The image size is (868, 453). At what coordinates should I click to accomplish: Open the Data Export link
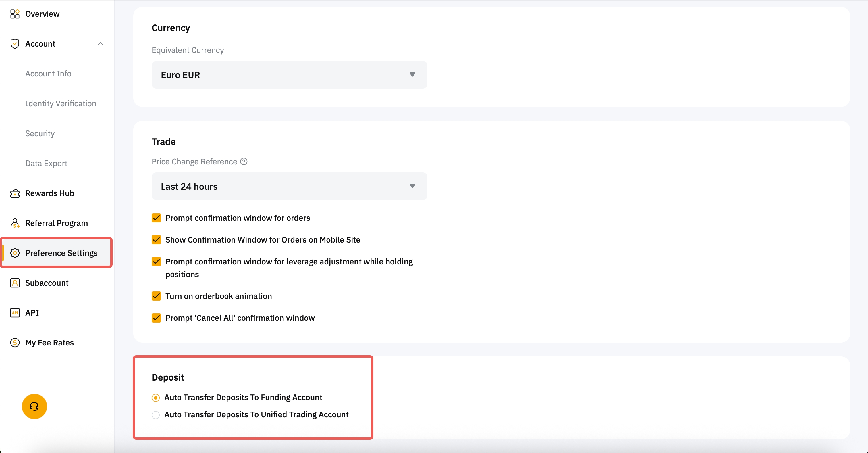[x=46, y=164]
